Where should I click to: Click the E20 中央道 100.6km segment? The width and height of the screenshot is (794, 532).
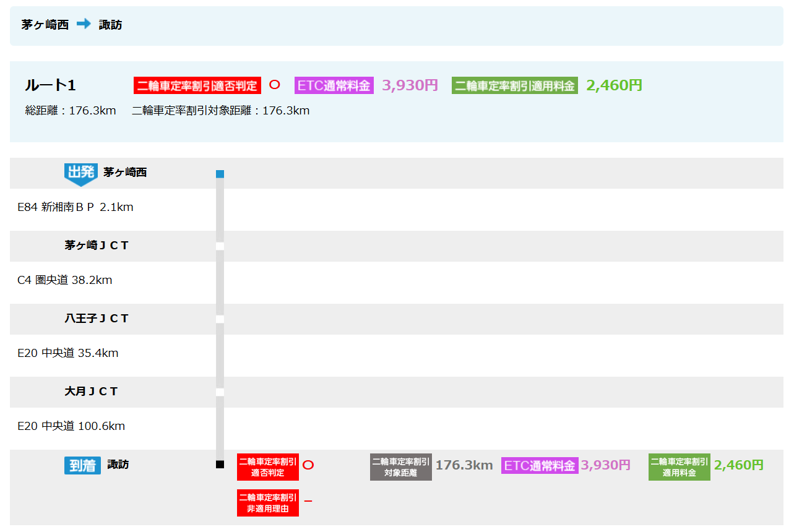tap(71, 426)
